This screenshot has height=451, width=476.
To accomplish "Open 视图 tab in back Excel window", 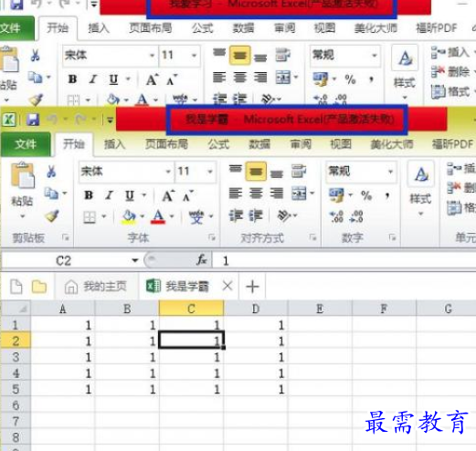I will pyautogui.click(x=324, y=28).
